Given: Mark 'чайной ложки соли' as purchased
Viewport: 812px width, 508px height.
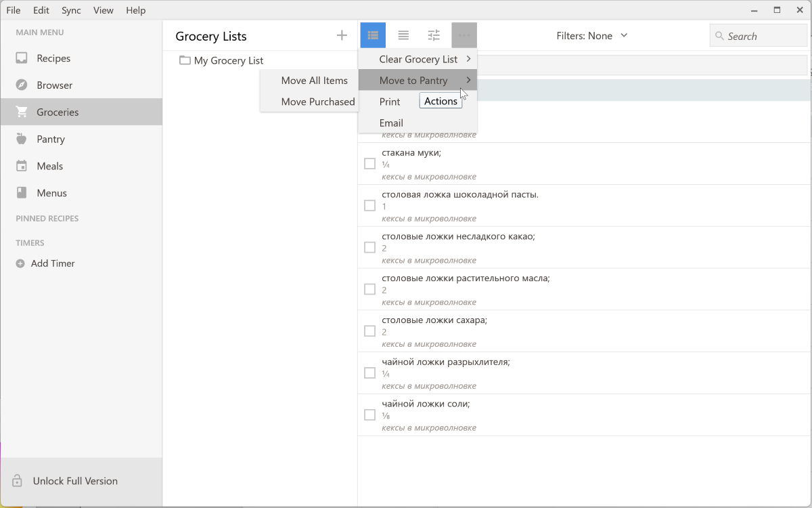Looking at the screenshot, I should 369,415.
